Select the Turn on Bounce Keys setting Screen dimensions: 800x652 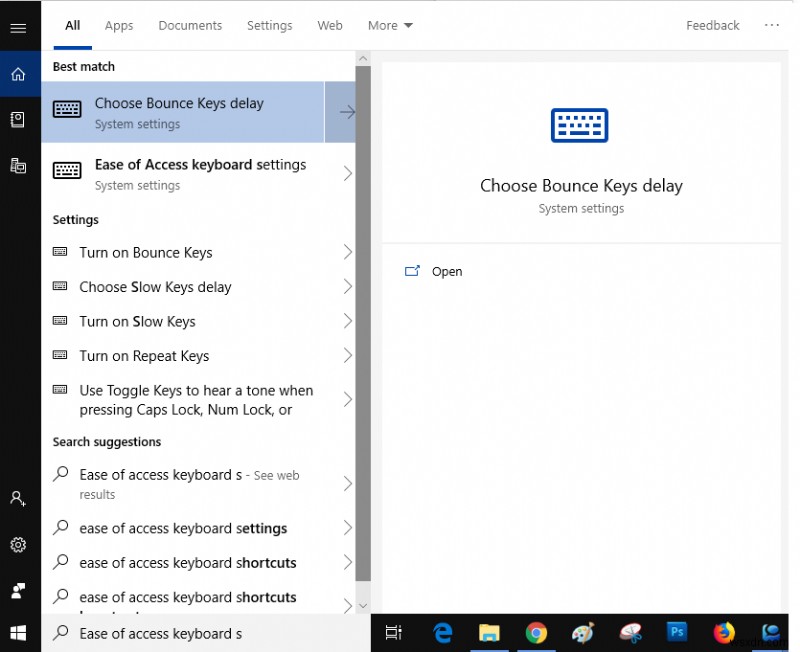(x=143, y=252)
